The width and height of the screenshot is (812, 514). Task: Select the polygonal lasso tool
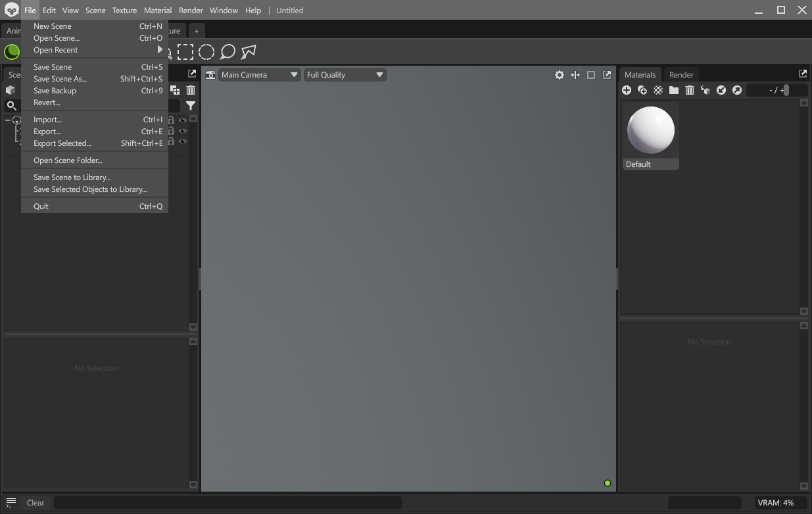pos(248,51)
